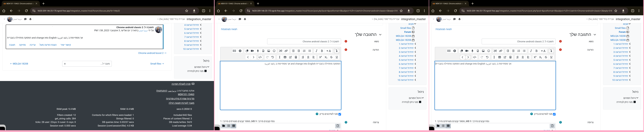Open 'Small files' navigation link in left window
Image resolution: width=644 pixels, height=132 pixels.
pyautogui.click(x=157, y=64)
